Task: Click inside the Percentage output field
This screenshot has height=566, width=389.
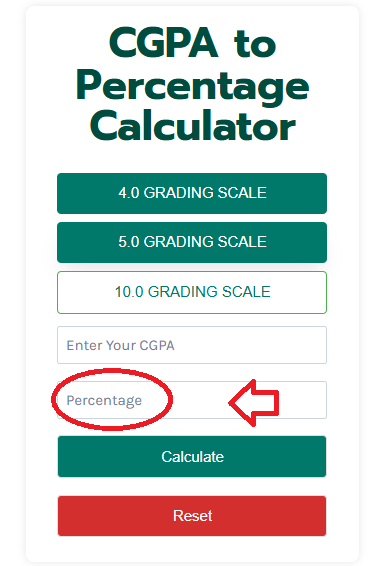Action: [x=192, y=400]
